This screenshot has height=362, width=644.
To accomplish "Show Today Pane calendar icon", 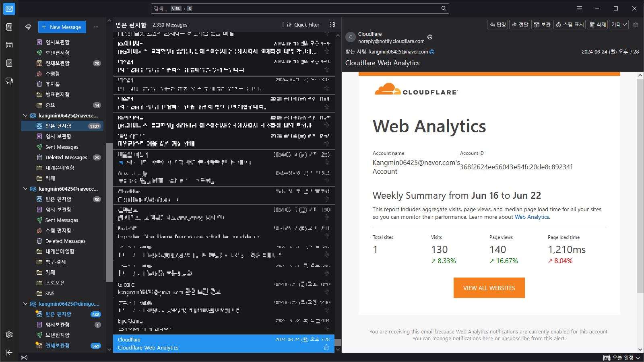I will point(607,358).
